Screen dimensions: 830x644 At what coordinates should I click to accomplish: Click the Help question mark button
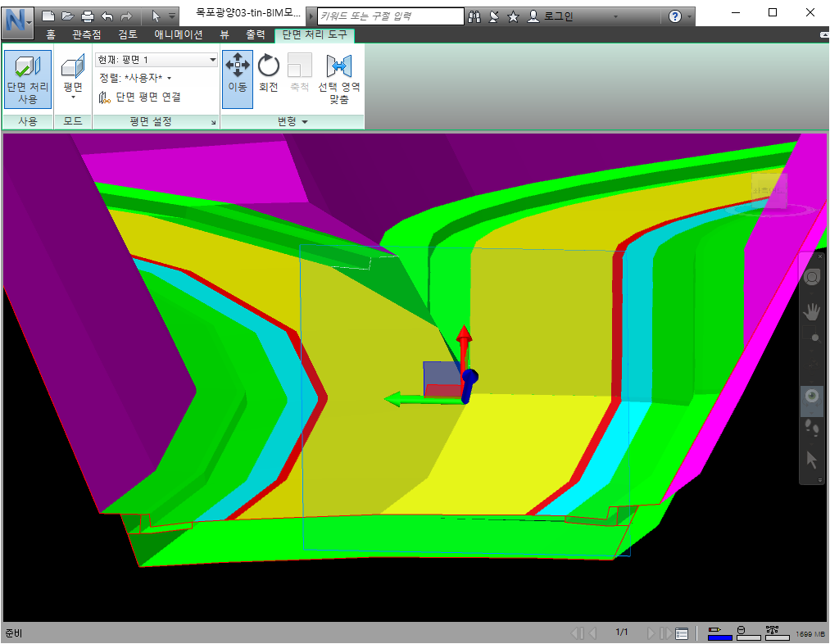click(674, 16)
